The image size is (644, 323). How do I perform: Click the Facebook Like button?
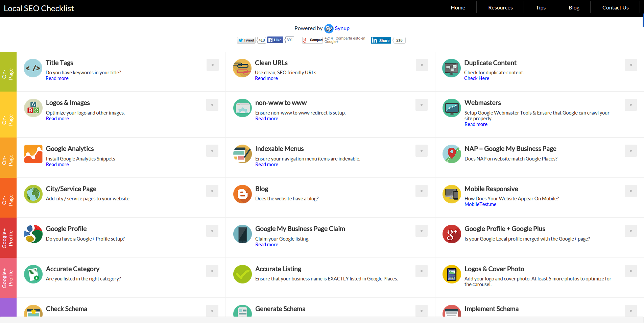point(275,40)
